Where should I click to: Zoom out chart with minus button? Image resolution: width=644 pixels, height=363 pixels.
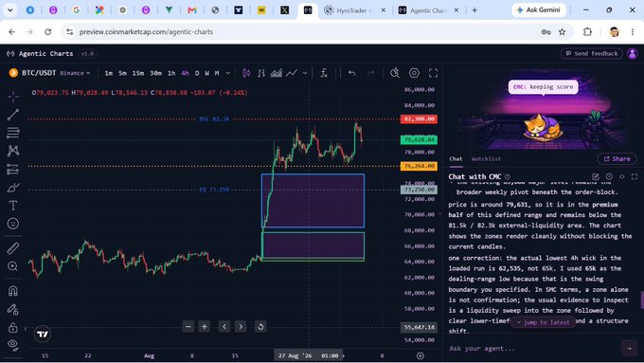[188, 327]
